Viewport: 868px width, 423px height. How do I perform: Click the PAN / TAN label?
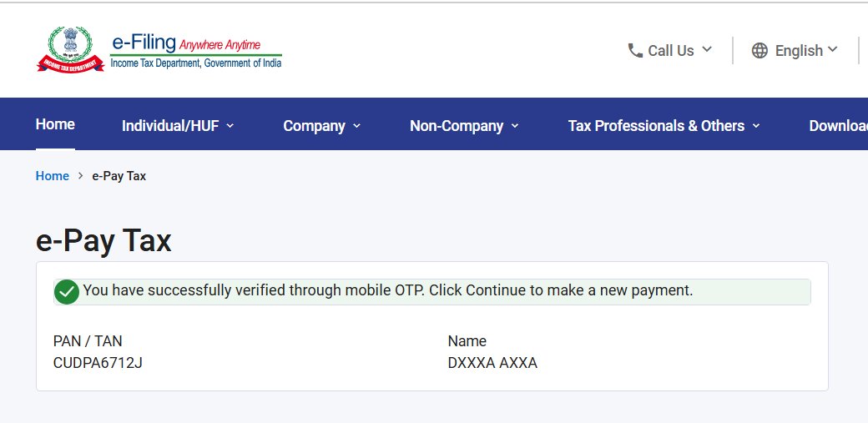(88, 341)
